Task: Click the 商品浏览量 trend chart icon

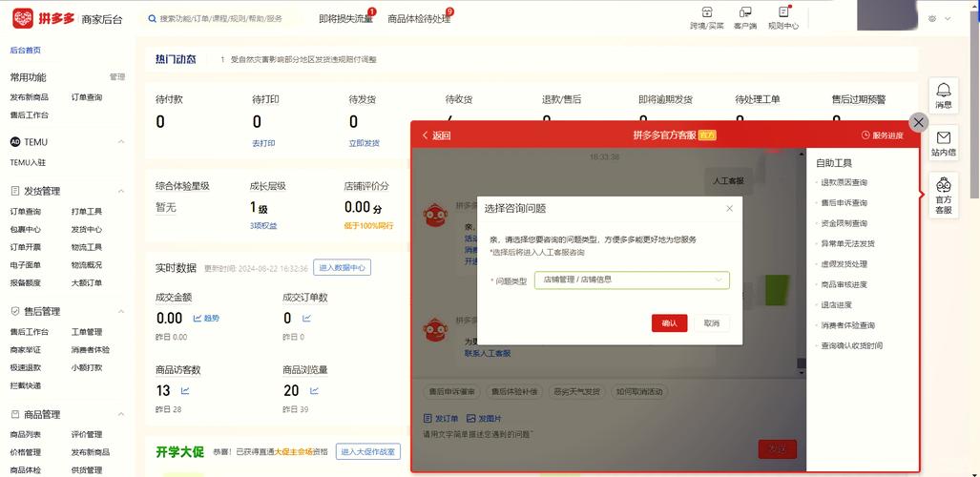Action: 314,391
